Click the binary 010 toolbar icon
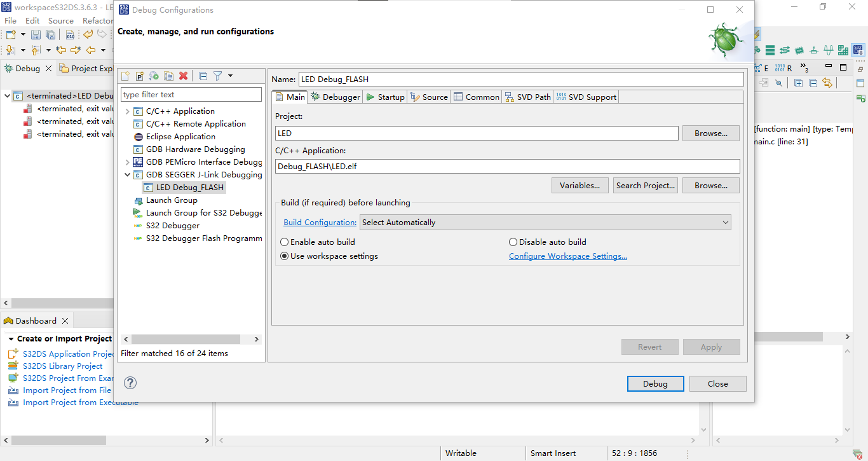The image size is (868, 461). (70, 34)
